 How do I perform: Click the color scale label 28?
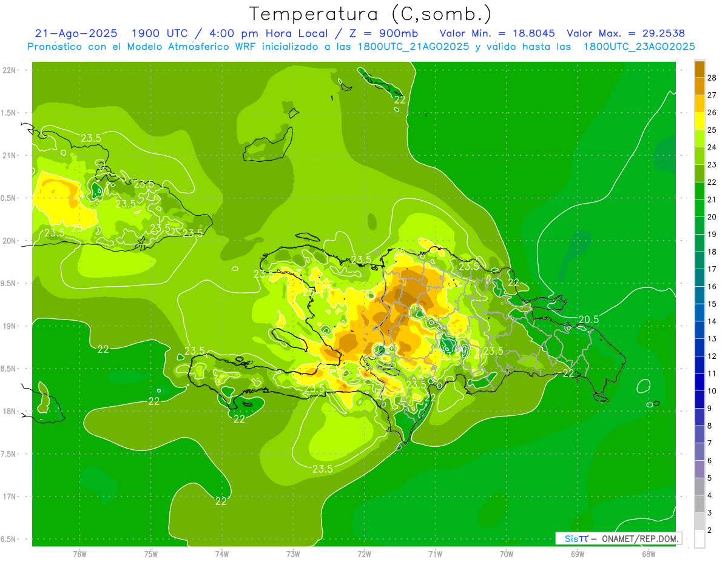(x=712, y=77)
